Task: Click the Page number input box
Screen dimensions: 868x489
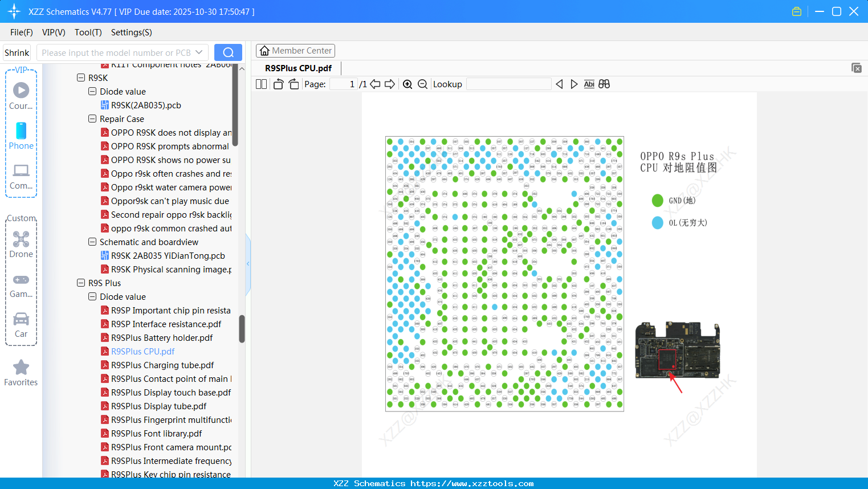Action: 343,84
